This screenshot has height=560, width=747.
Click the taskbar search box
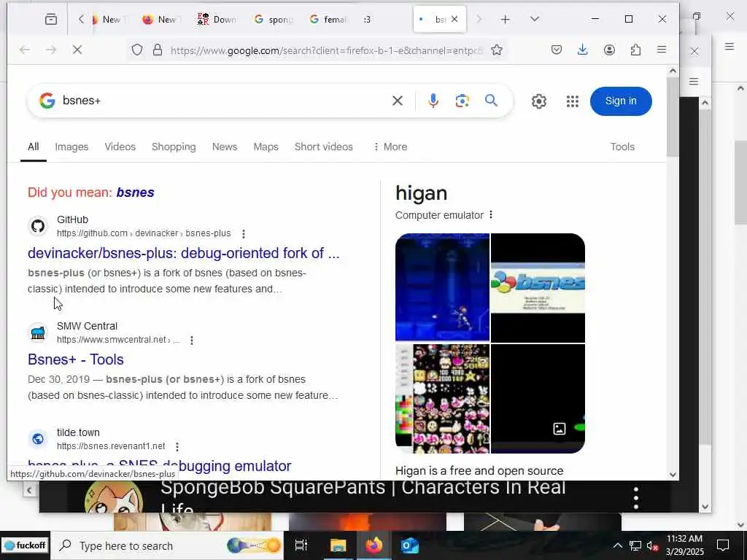[x=167, y=545]
